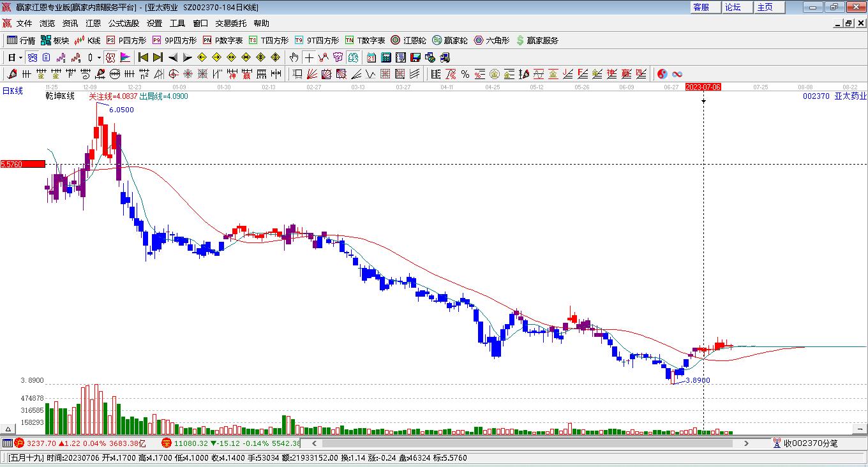This screenshot has height=467, width=868.
Task: Open 江恩轮 Gann wheel tool
Action: 408,40
